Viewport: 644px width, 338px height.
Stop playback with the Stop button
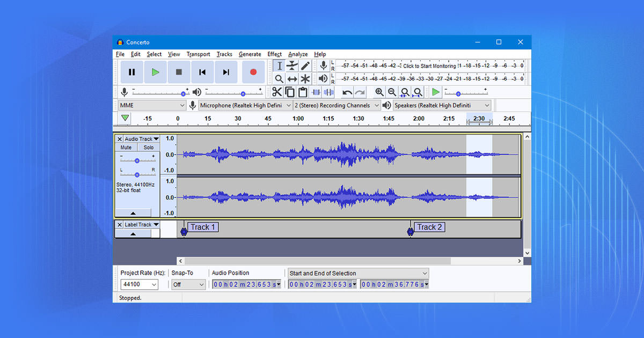(x=179, y=72)
